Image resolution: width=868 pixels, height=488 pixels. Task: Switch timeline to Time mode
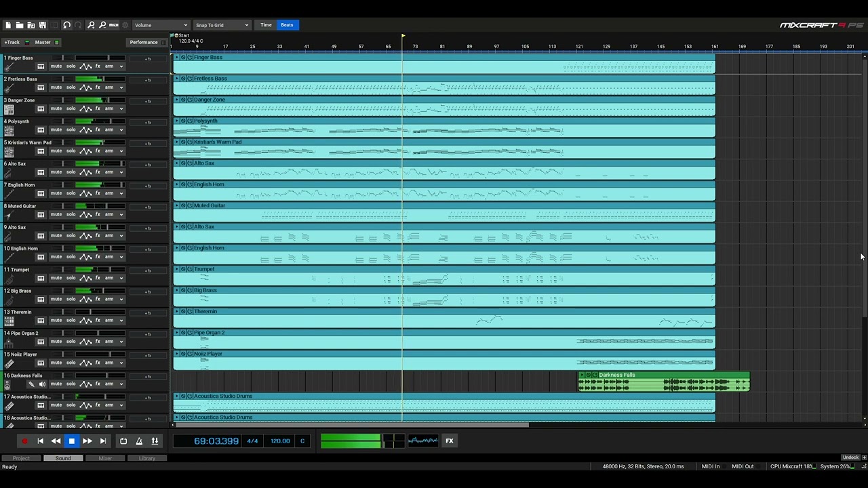point(266,25)
